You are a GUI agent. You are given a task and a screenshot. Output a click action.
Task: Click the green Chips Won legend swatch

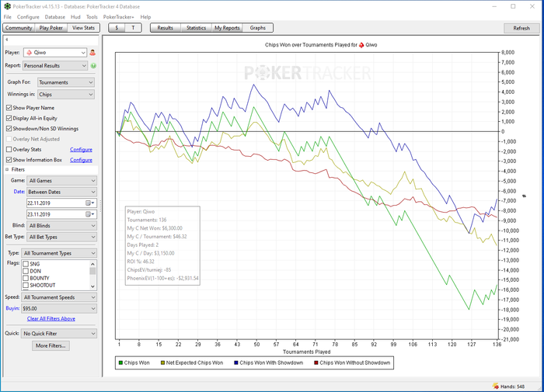(120, 363)
